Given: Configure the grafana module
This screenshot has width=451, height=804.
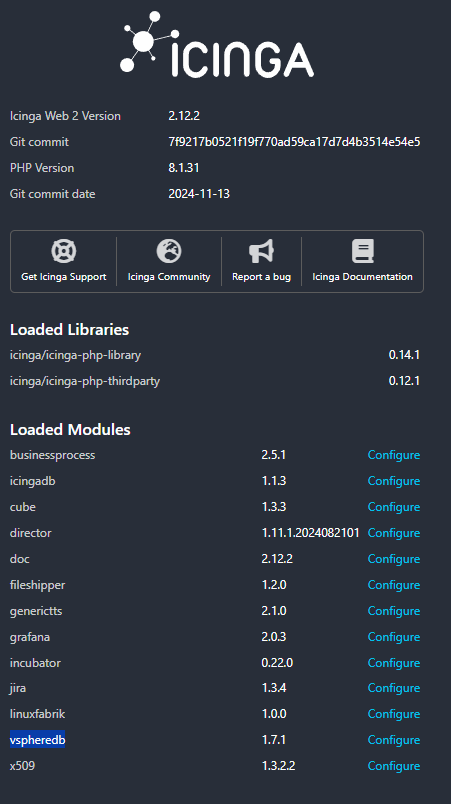Looking at the screenshot, I should (394, 637).
